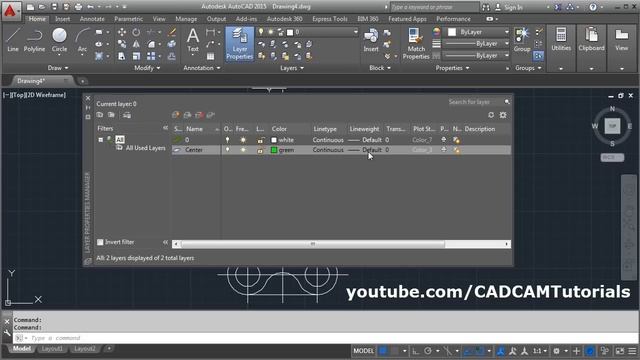Click the Table tool in Annotation panel
The image size is (640, 360).
pos(210,56)
